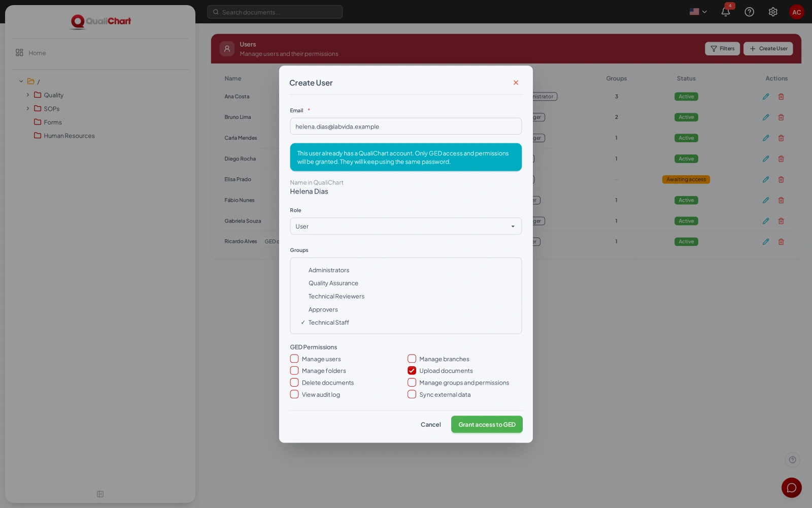The height and width of the screenshot is (508, 812).
Task: Collapse the sidebar with the panel icon
Action: [100, 494]
